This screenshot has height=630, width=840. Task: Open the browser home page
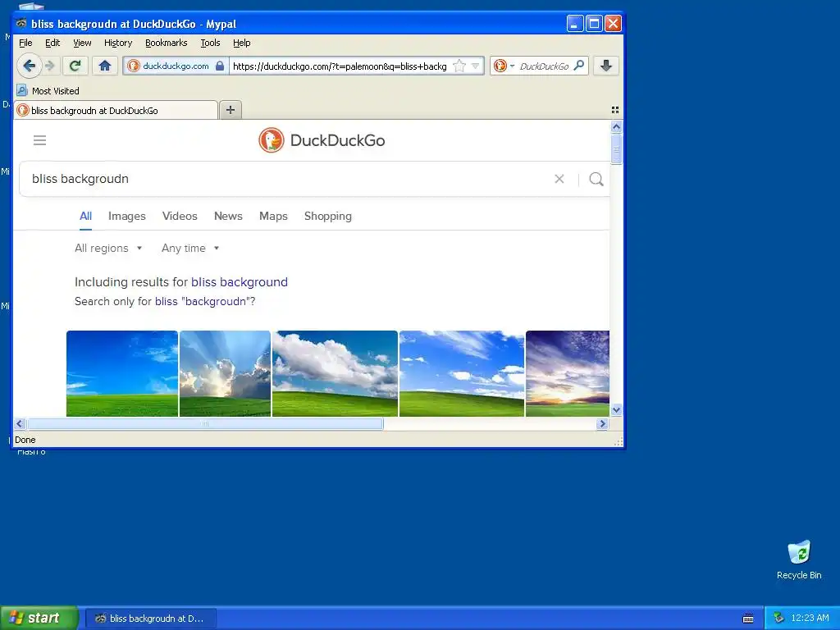[x=105, y=66]
